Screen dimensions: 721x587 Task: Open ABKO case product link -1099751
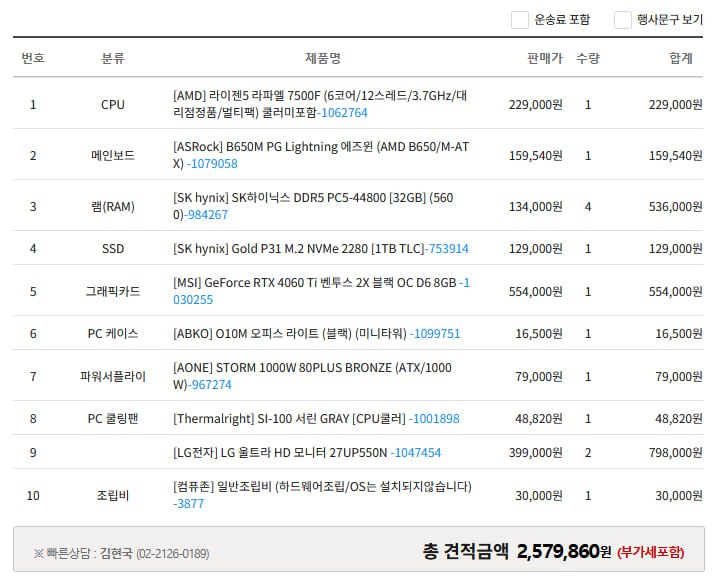coord(435,334)
